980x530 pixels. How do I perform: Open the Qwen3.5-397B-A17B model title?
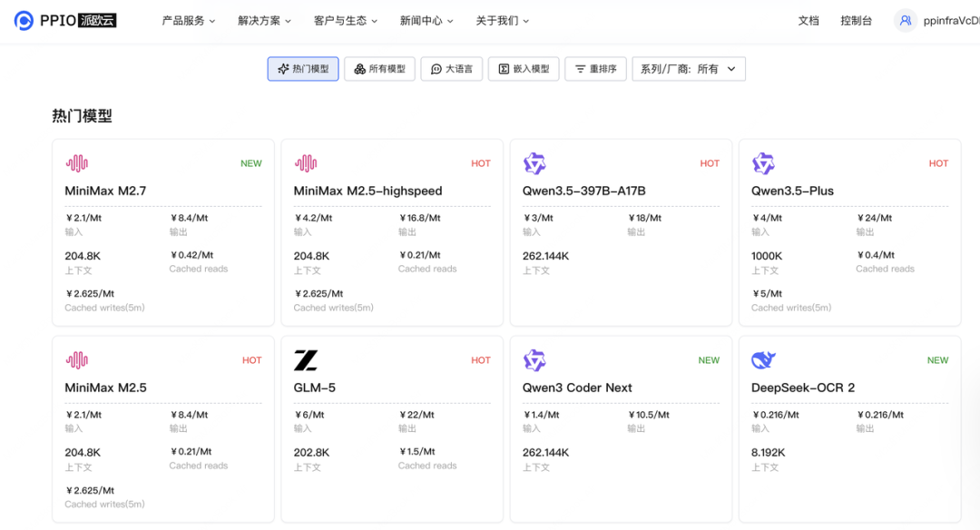point(583,191)
